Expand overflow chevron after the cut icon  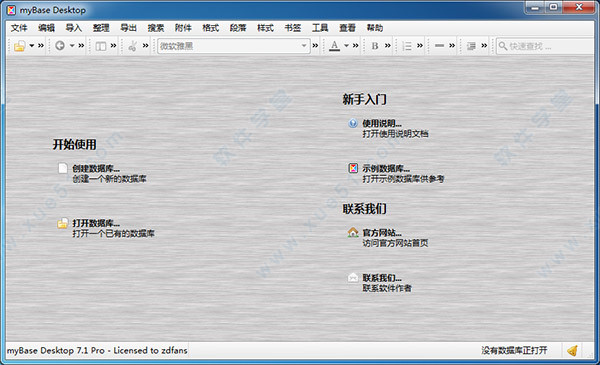click(x=145, y=46)
